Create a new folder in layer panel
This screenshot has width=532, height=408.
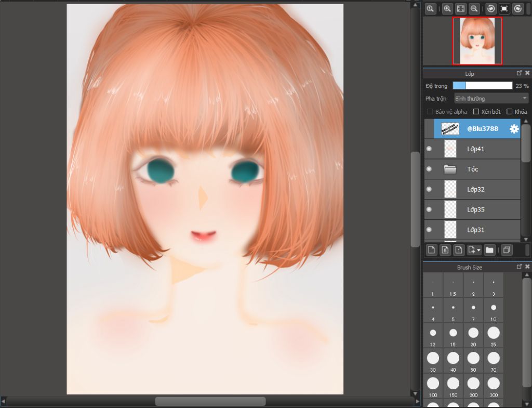pyautogui.click(x=489, y=250)
